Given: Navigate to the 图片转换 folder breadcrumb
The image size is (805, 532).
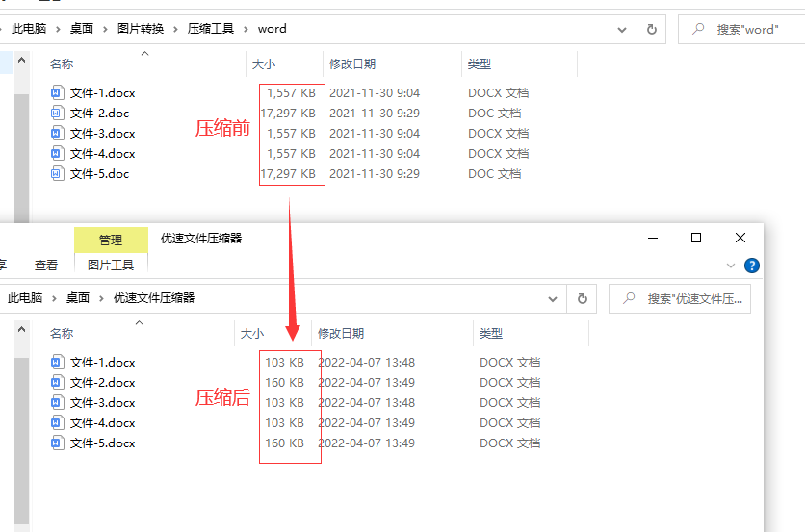Looking at the screenshot, I should 141,29.
